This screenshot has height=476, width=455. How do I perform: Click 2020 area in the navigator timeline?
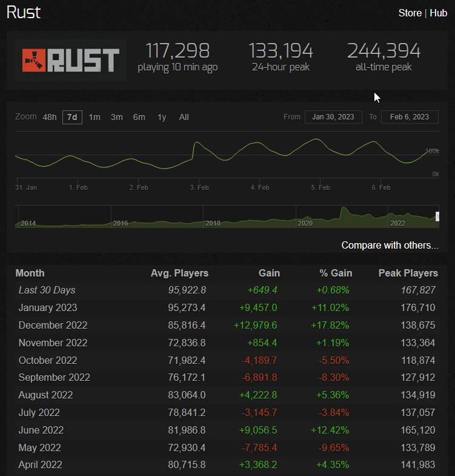pyautogui.click(x=305, y=223)
